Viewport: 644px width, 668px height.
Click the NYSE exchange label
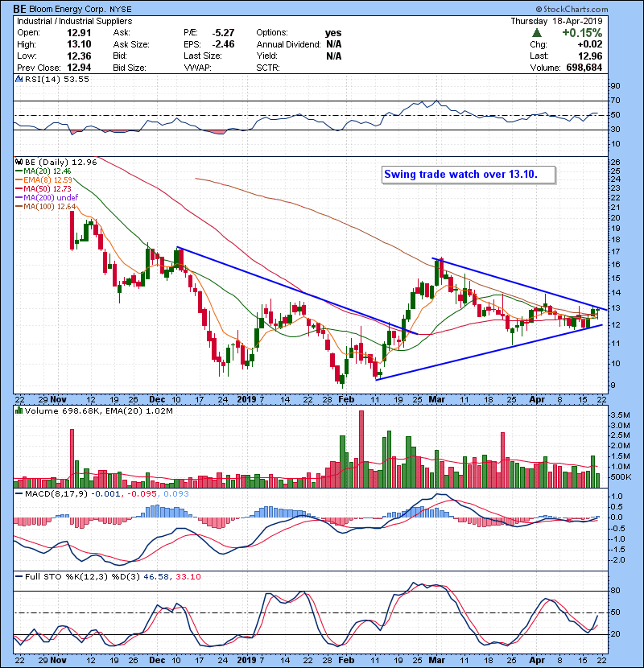click(120, 10)
